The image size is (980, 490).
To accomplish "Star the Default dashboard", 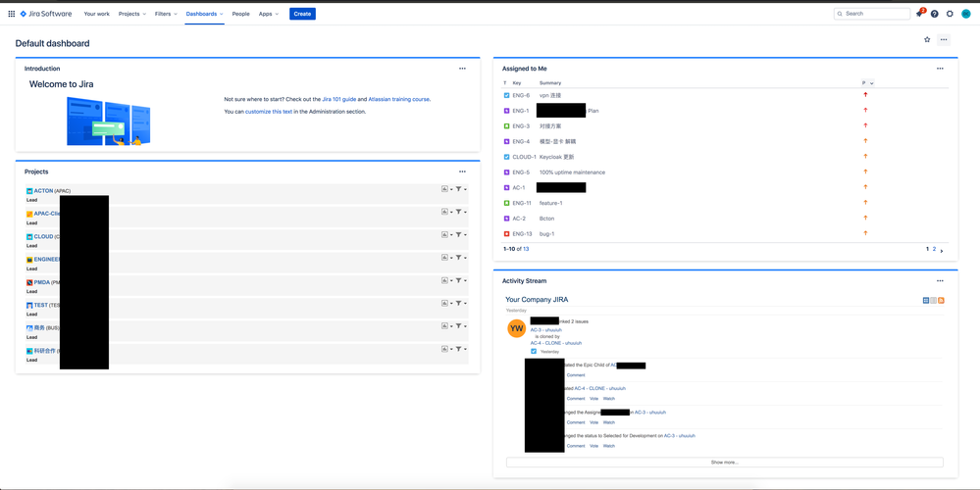I will point(927,39).
